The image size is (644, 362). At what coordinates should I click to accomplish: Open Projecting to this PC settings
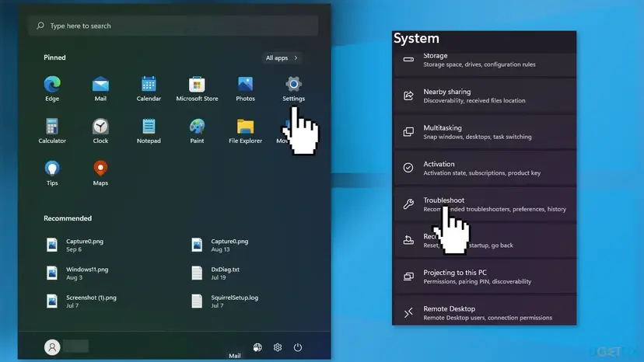click(485, 277)
